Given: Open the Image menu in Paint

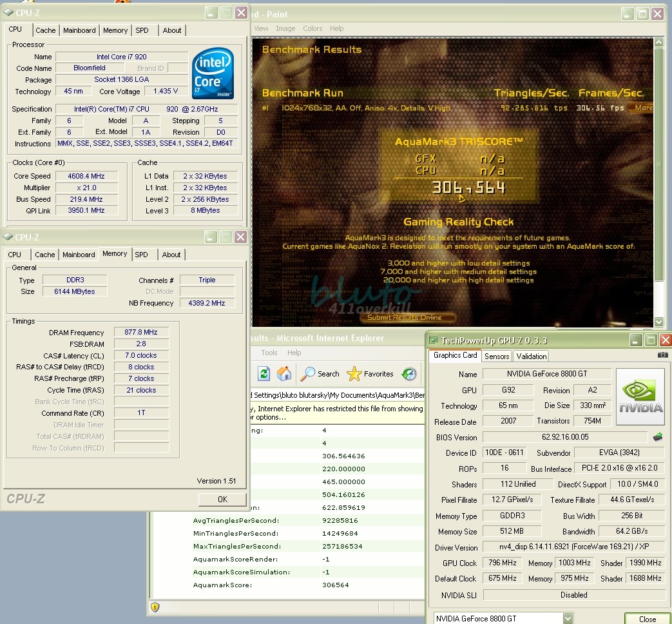Looking at the screenshot, I should pos(285,28).
